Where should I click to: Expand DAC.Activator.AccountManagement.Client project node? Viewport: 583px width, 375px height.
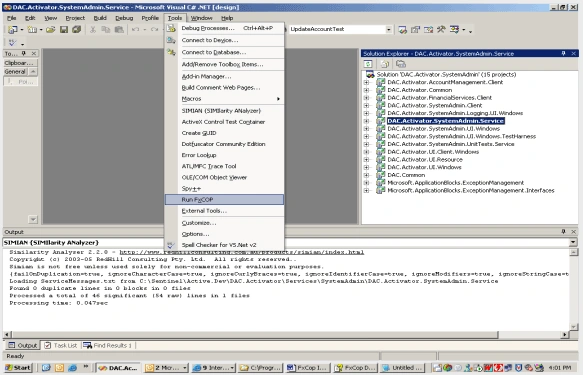[x=367, y=82]
